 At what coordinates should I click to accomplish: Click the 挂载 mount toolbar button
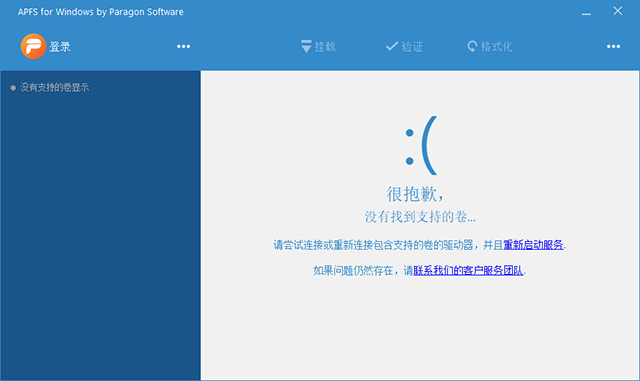click(318, 47)
